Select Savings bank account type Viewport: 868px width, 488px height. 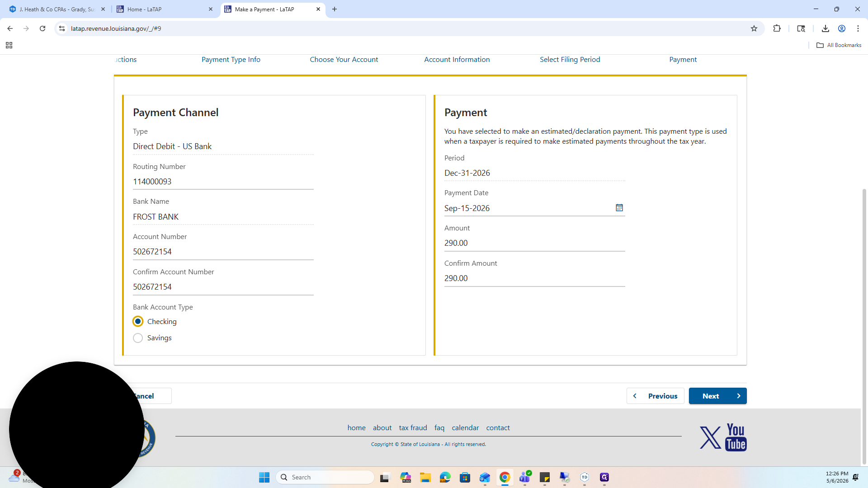click(x=138, y=338)
